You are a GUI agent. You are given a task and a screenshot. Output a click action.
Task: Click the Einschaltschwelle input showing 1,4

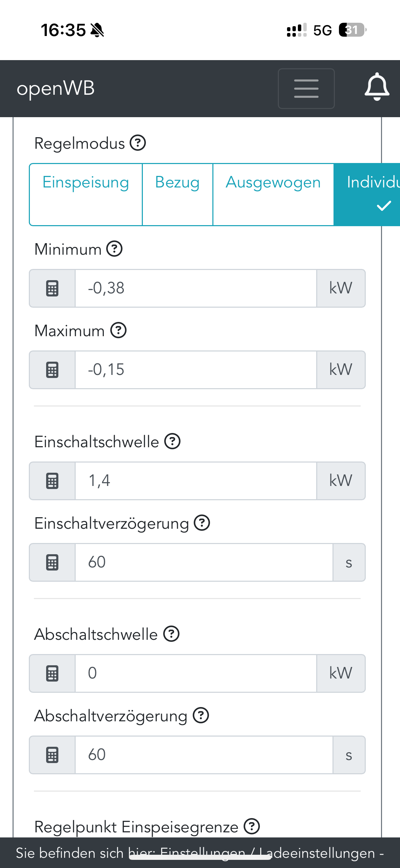pyautogui.click(x=196, y=481)
